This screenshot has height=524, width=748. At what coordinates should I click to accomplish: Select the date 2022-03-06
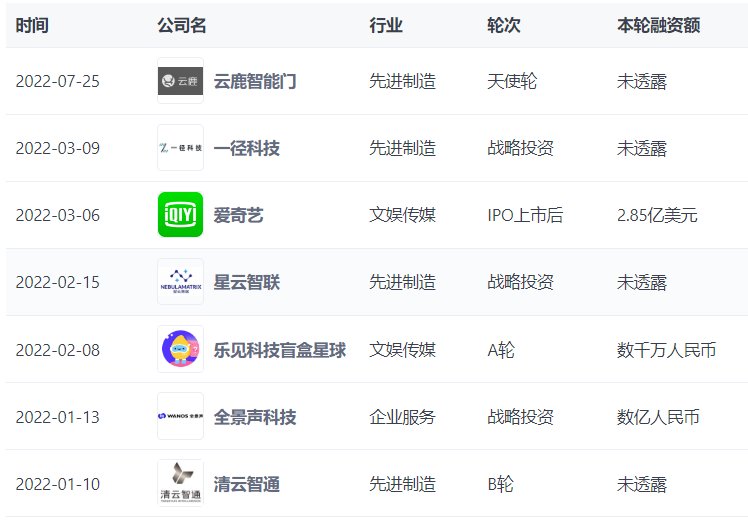coord(58,215)
